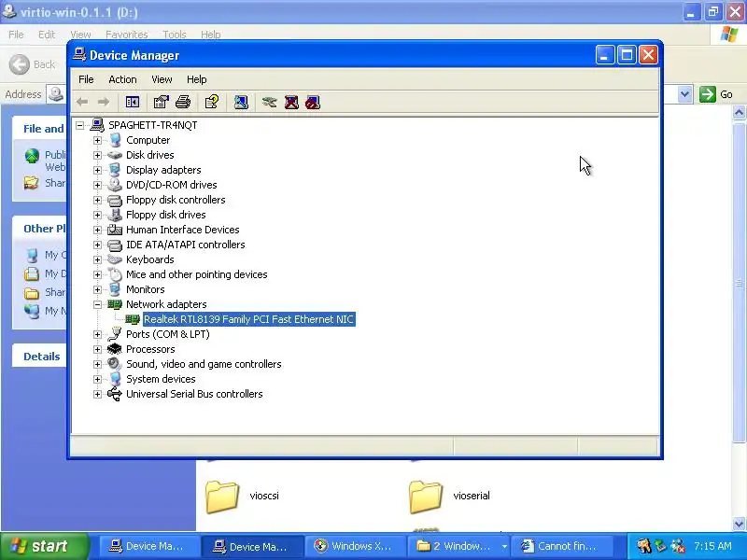Screen dimensions: 747x560
Task: Click Go button in Explorer address bar
Action: pos(716,94)
